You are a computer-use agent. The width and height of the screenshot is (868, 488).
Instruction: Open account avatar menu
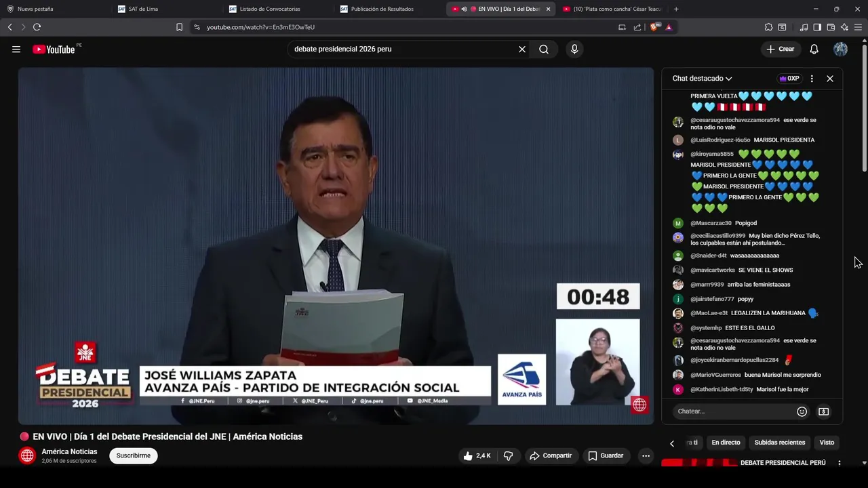click(x=840, y=49)
